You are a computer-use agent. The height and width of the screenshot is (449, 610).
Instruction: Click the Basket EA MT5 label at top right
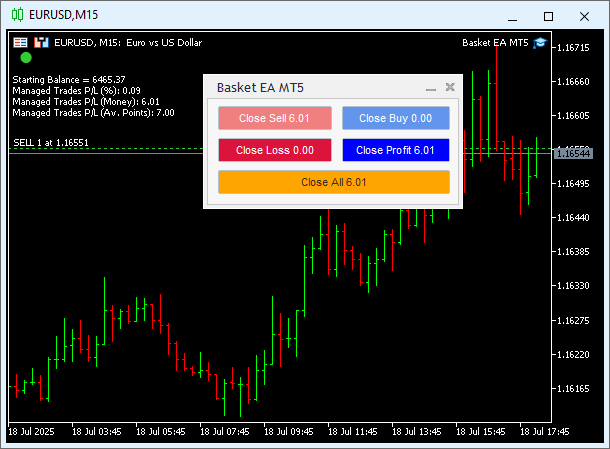pyautogui.click(x=495, y=42)
